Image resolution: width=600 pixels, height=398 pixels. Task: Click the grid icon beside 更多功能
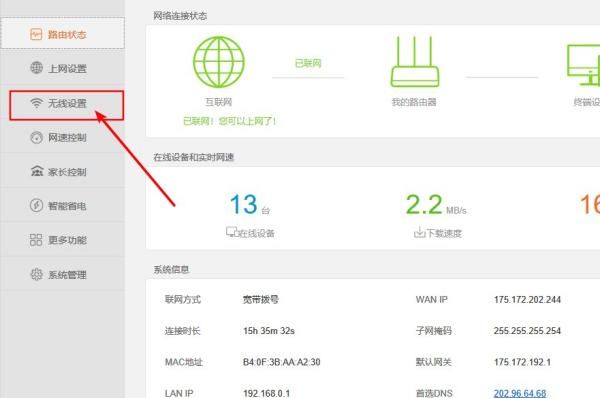pyautogui.click(x=36, y=240)
